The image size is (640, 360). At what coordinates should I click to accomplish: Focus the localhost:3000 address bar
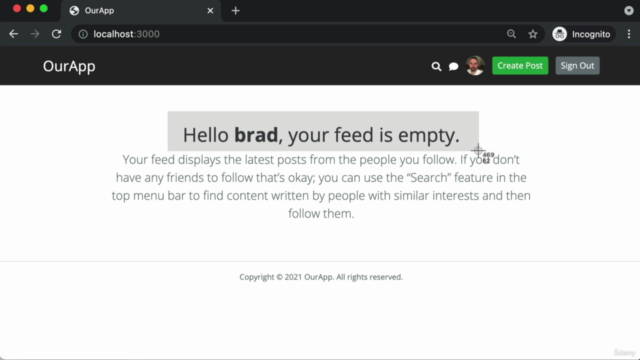286,34
